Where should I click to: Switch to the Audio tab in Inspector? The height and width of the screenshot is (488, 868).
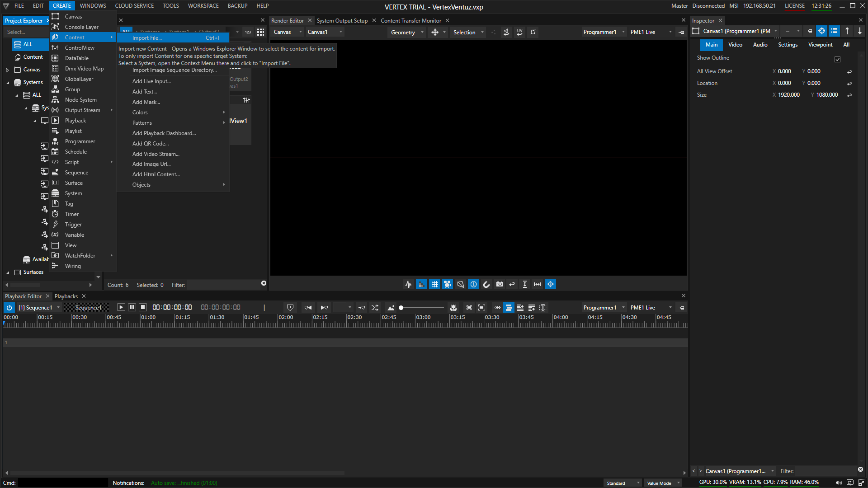760,45
